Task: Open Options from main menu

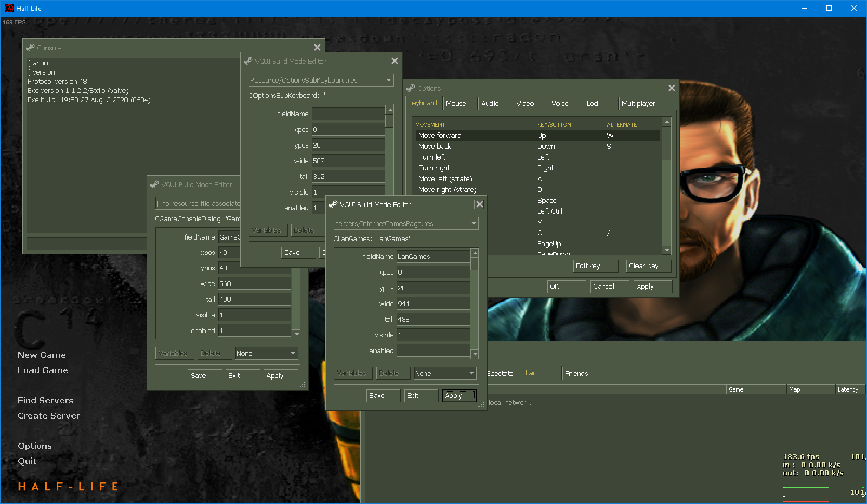Action: tap(35, 446)
